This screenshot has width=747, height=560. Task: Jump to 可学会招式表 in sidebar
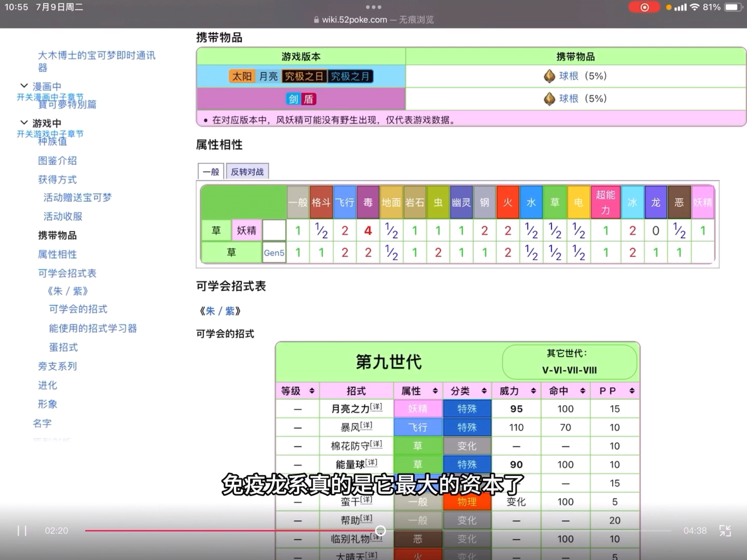point(67,273)
